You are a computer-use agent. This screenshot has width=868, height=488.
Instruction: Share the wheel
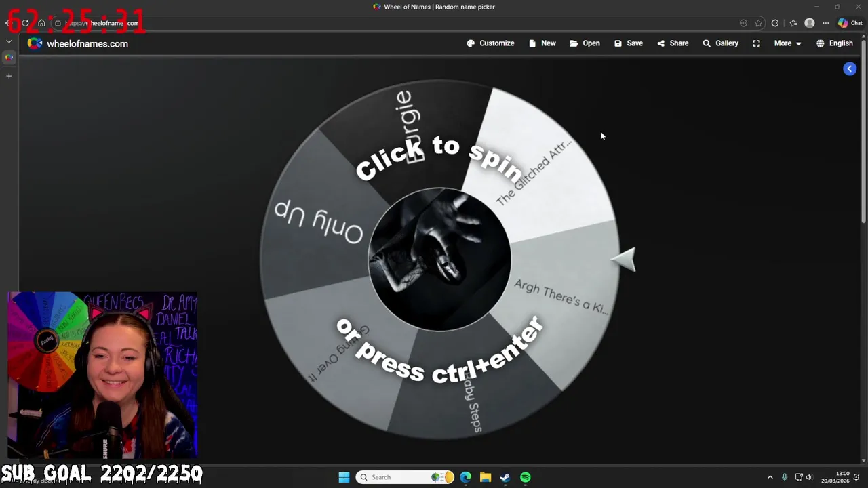673,43
